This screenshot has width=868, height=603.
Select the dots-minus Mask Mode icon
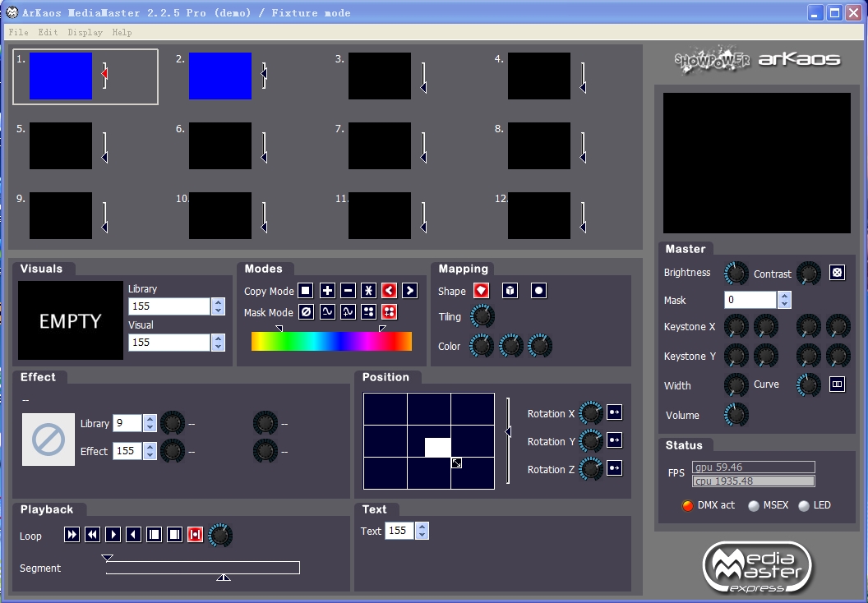369,312
